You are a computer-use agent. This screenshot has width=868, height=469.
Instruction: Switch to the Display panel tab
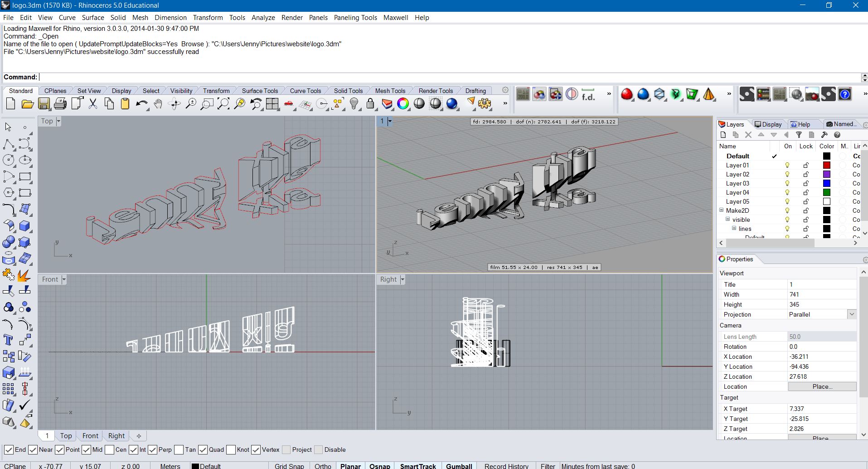(x=768, y=124)
